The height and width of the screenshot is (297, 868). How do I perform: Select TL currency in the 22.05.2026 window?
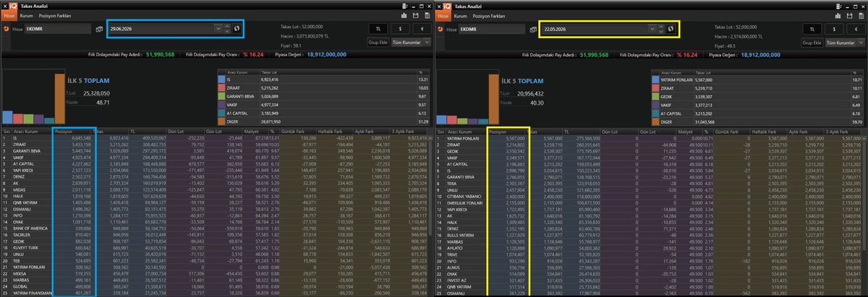812,29
